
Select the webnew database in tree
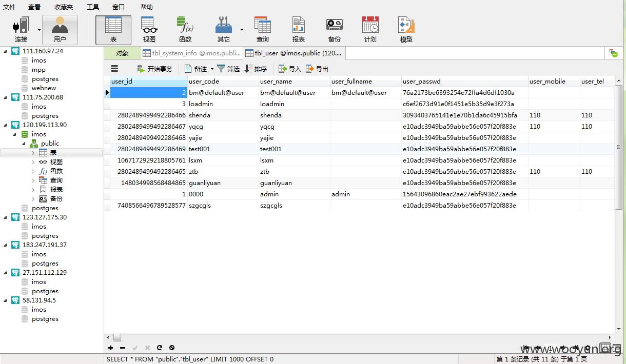click(x=44, y=88)
